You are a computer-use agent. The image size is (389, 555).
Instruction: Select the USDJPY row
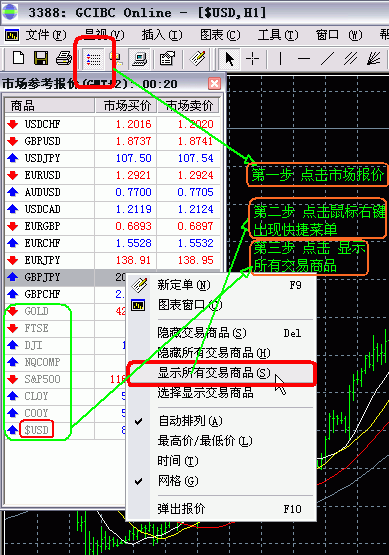point(113,158)
